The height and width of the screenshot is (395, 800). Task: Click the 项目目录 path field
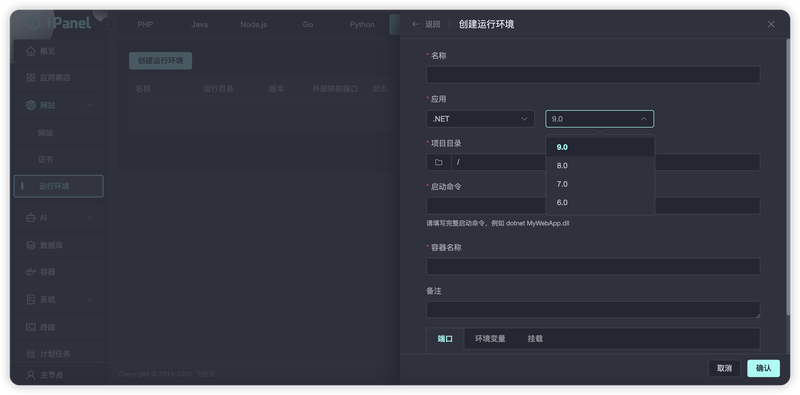pyautogui.click(x=606, y=162)
